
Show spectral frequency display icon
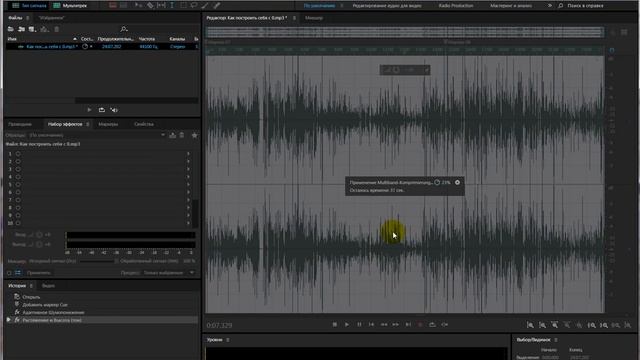click(x=113, y=5)
